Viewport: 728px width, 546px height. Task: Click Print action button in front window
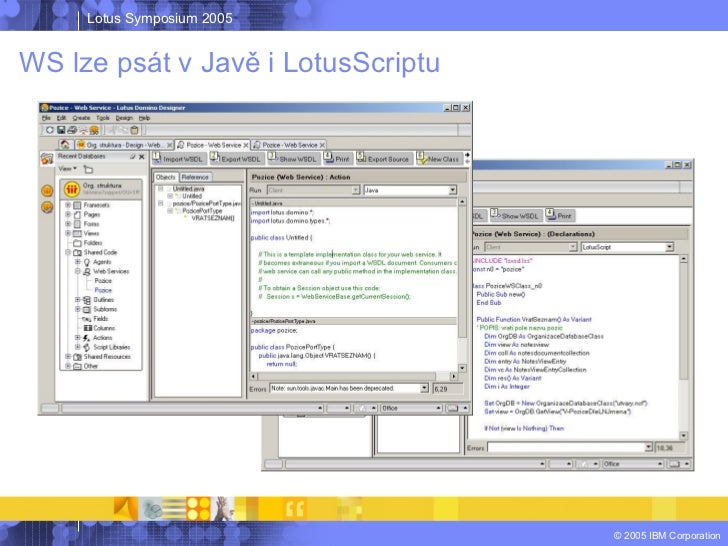click(338, 159)
